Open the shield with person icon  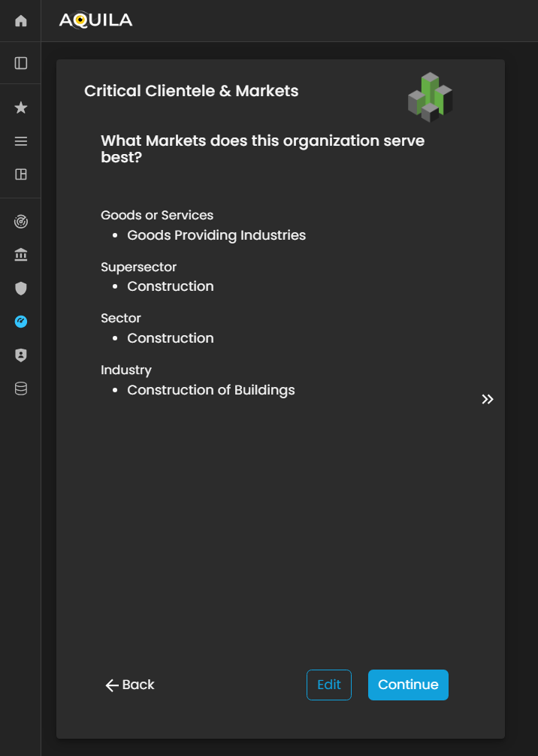click(21, 355)
